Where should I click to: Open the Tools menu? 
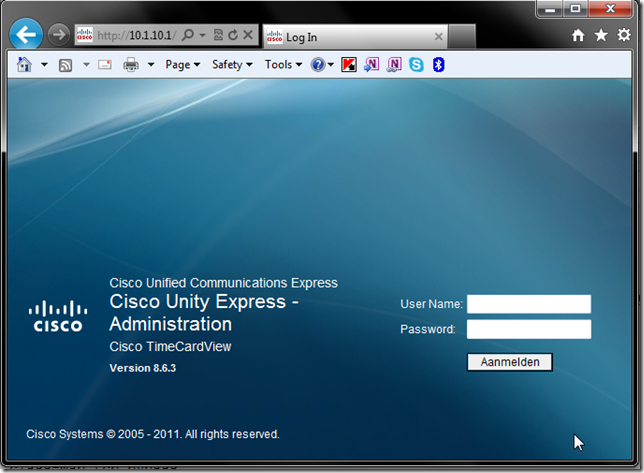(x=283, y=64)
